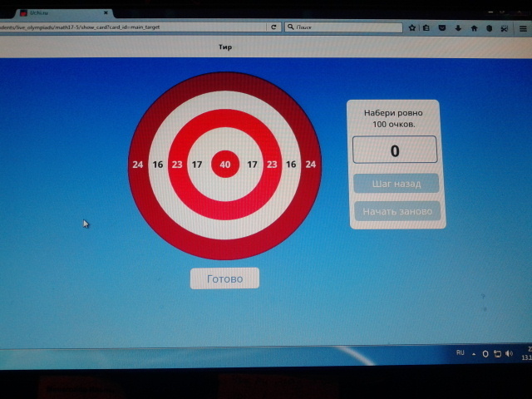Click the home icon in toolbar

(474, 28)
